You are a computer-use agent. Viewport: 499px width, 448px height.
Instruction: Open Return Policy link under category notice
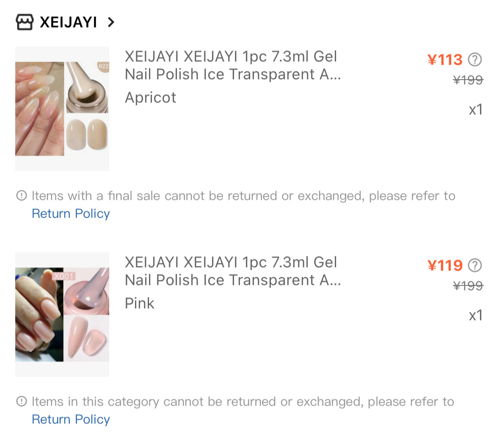pos(71,419)
